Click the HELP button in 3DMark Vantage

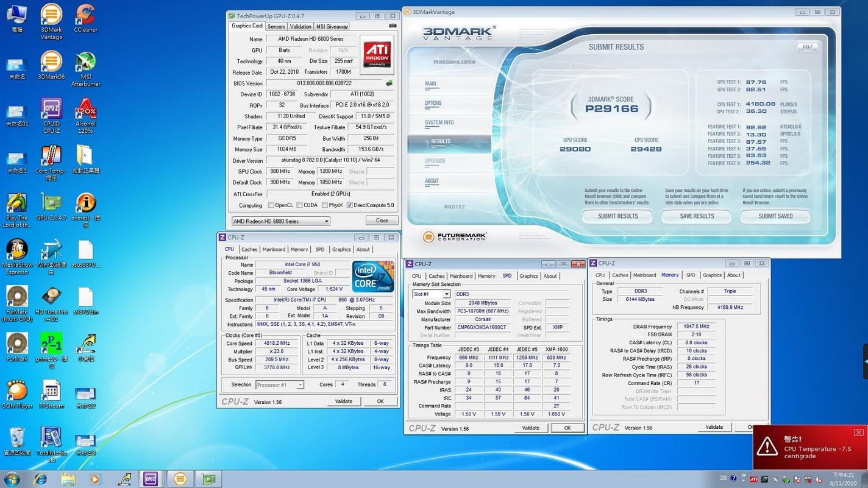[x=807, y=47]
